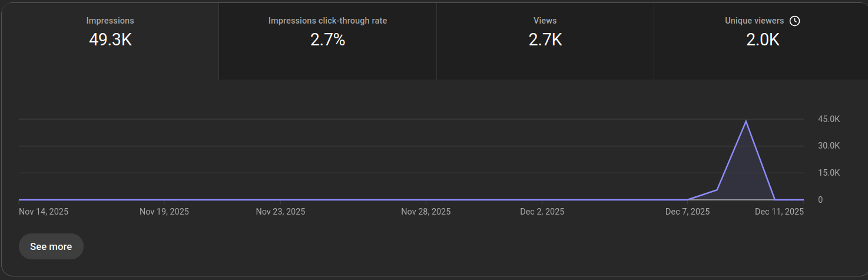Image resolution: width=868 pixels, height=280 pixels.
Task: Click the peak point of the impressions chart
Action: (x=746, y=121)
